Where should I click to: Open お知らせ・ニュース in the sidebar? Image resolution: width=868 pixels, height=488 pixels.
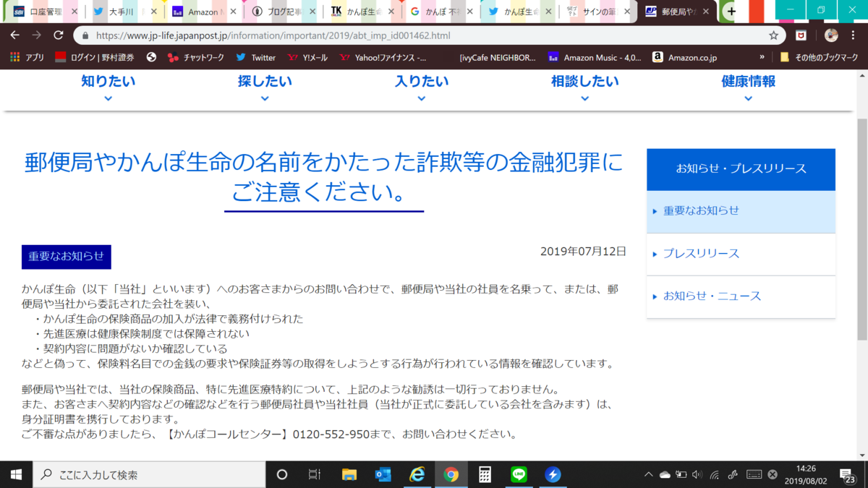(741, 296)
